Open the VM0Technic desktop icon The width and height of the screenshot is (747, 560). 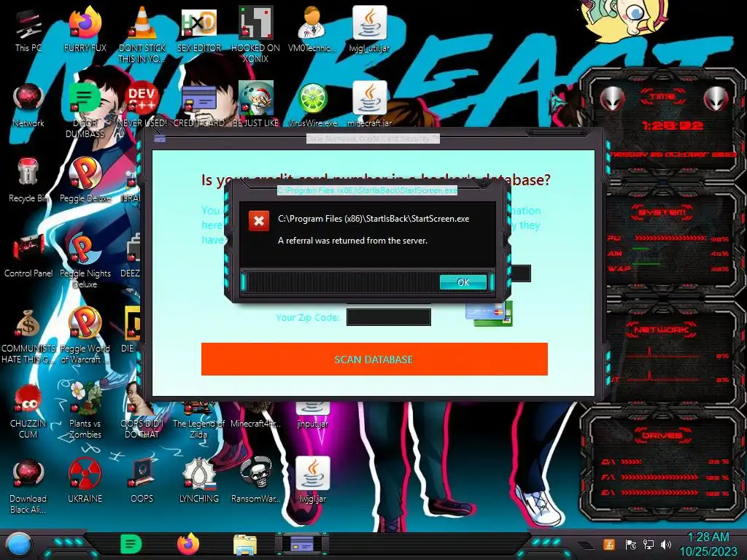tap(312, 29)
